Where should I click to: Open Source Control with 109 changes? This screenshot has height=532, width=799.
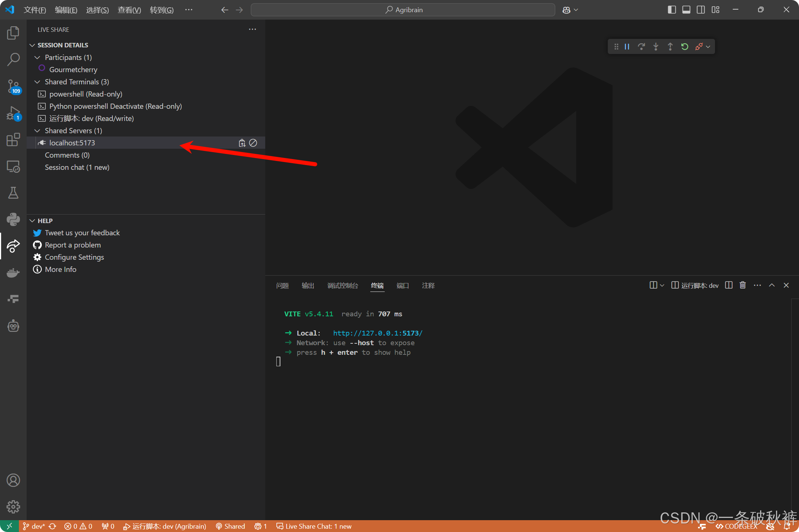tap(13, 86)
